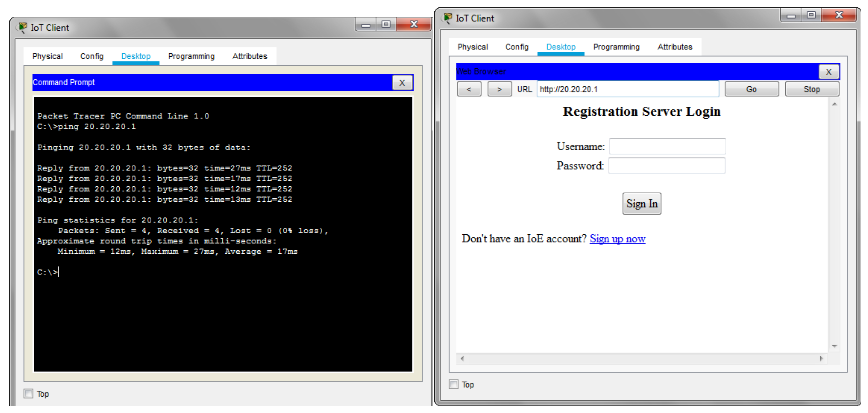This screenshot has width=868, height=413.
Task: Click the Packet Tracer icon in left window title
Action: click(23, 28)
